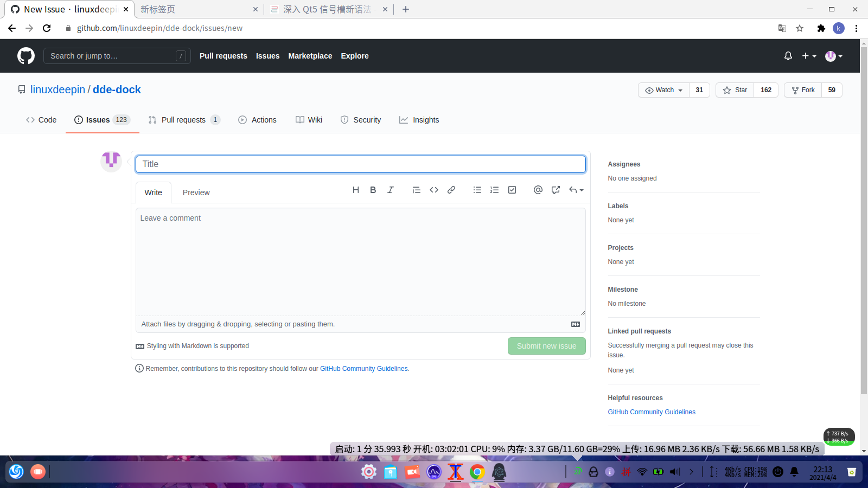Add a task list
The height and width of the screenshot is (488, 868).
[x=512, y=190]
